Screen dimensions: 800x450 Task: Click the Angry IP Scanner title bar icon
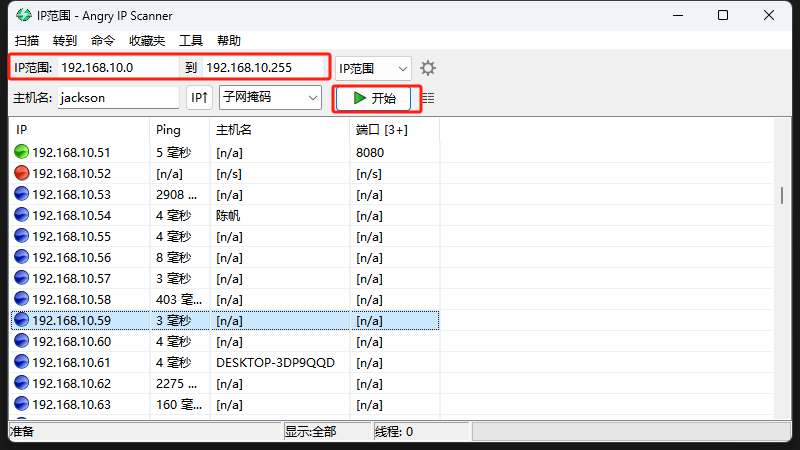pyautogui.click(x=22, y=15)
